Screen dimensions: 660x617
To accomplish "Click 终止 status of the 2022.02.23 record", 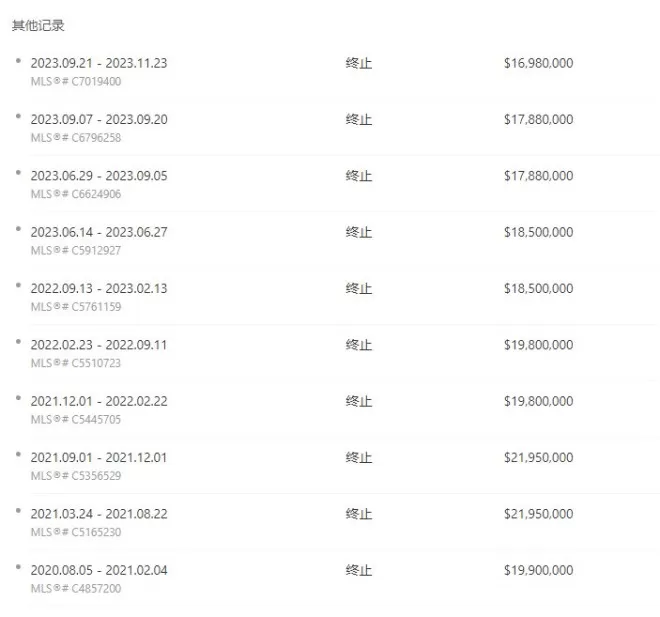I will pyautogui.click(x=359, y=345).
